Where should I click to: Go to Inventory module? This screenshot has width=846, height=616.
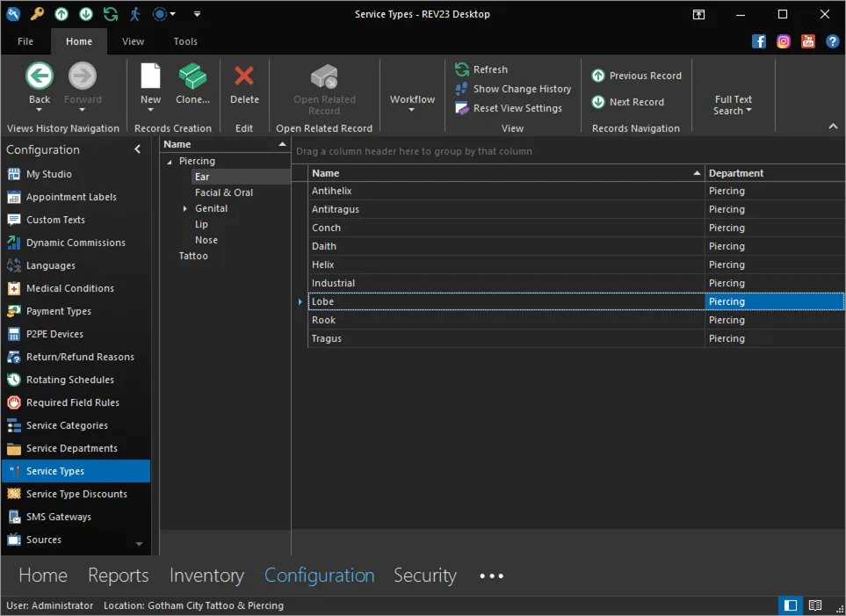point(206,576)
